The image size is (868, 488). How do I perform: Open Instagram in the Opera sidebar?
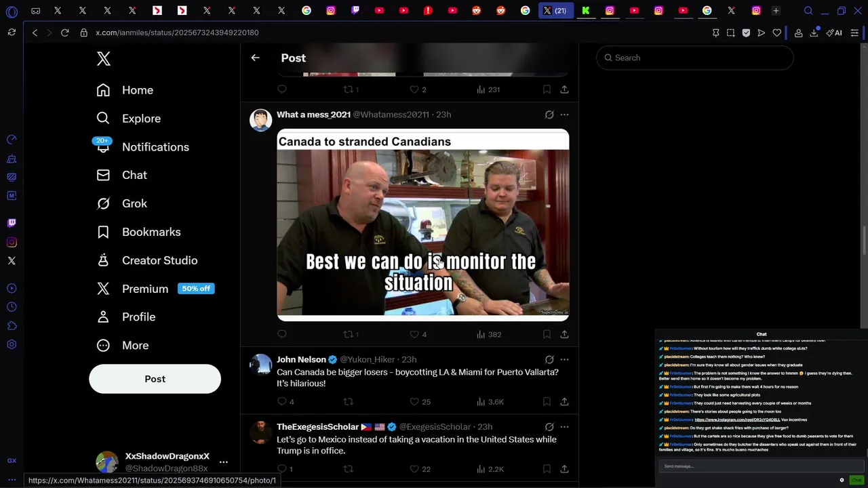(12, 242)
